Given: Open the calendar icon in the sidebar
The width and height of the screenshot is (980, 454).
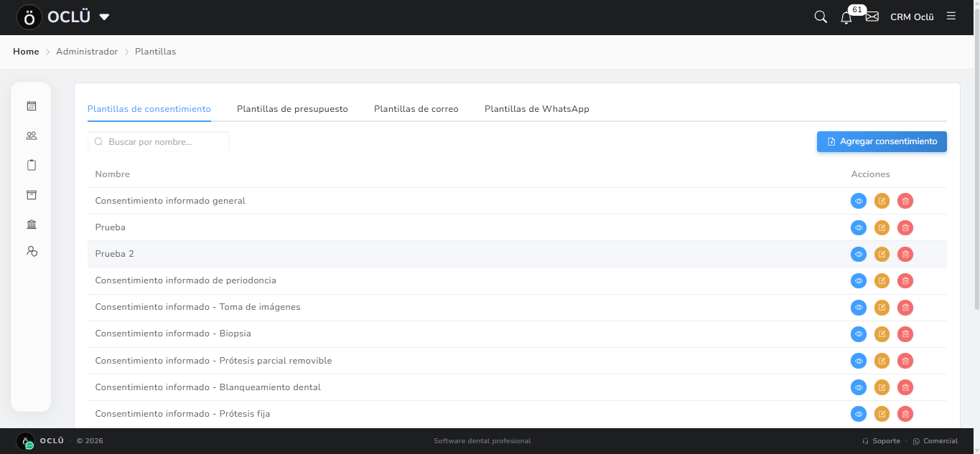Looking at the screenshot, I should coord(31,106).
